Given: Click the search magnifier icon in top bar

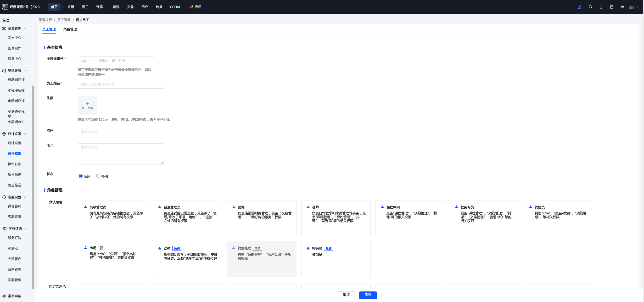Looking at the screenshot, I should coord(590,7).
